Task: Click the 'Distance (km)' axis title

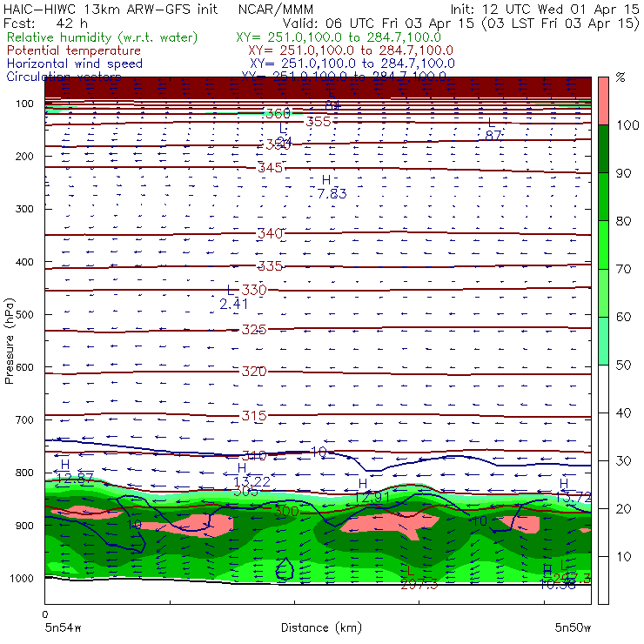Action: coord(321,628)
